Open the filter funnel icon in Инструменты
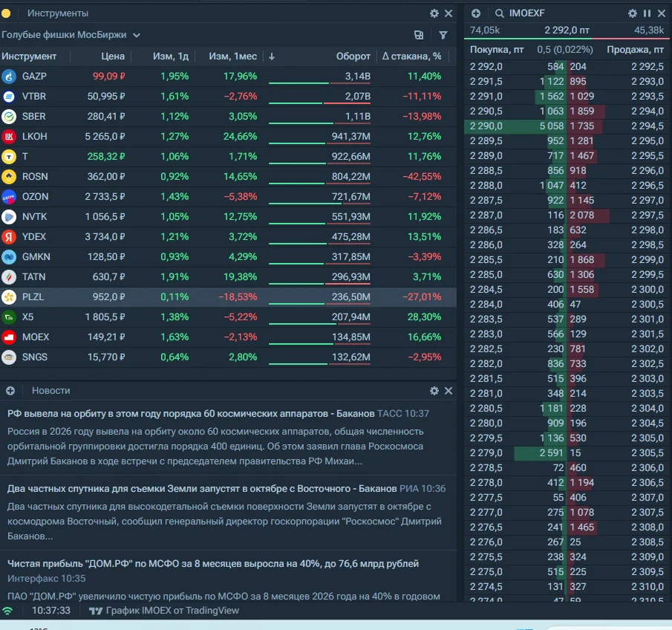Image resolution: width=672 pixels, height=630 pixels. (x=443, y=35)
